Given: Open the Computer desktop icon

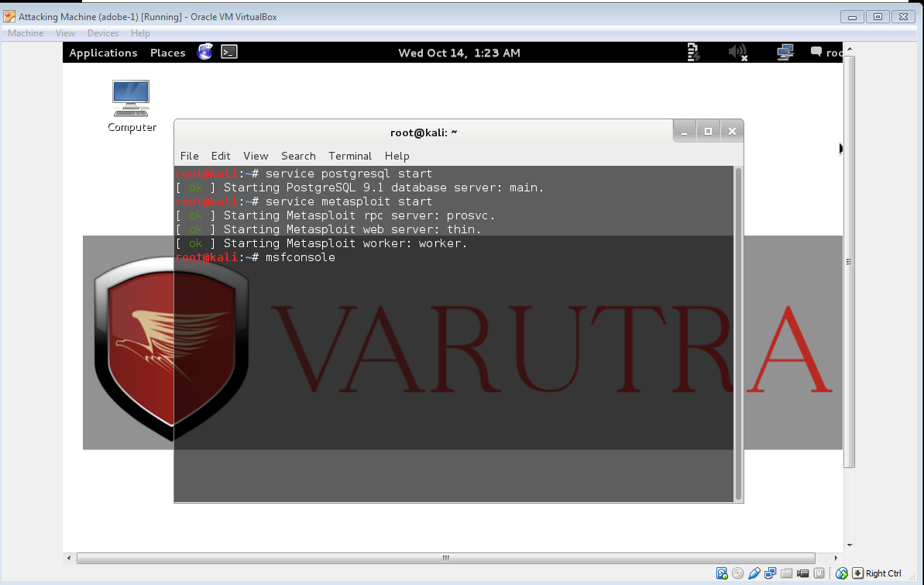Looking at the screenshot, I should (x=132, y=106).
